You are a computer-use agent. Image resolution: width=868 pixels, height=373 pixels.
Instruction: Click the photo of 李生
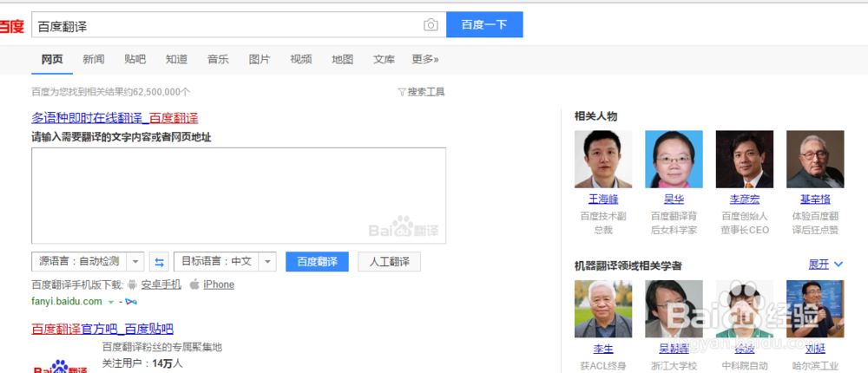click(x=603, y=309)
